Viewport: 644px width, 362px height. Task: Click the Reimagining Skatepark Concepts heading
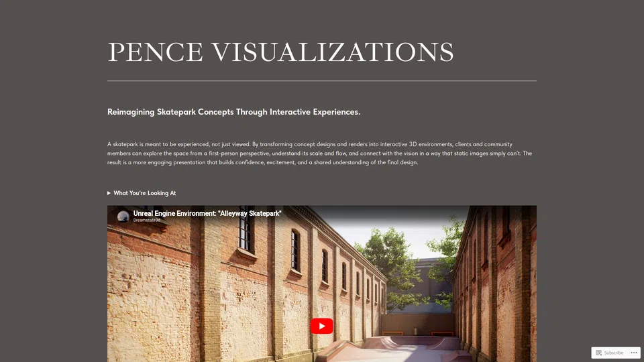tap(233, 112)
